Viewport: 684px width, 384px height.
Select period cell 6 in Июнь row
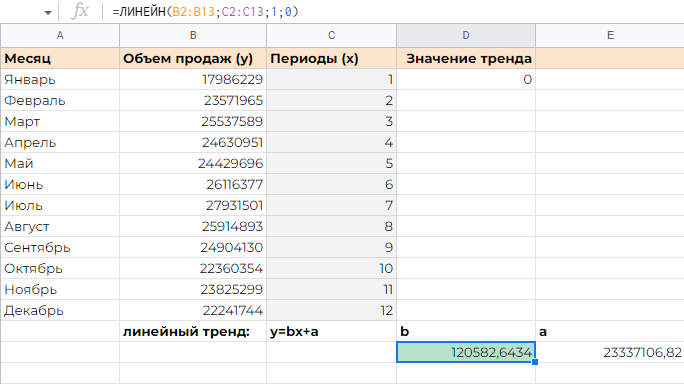332,184
